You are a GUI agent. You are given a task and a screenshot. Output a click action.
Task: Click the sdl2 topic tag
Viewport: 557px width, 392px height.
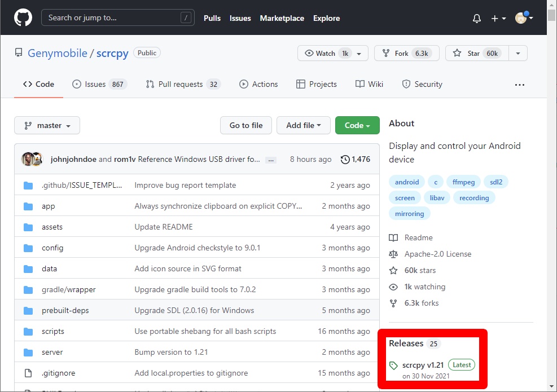pos(496,182)
